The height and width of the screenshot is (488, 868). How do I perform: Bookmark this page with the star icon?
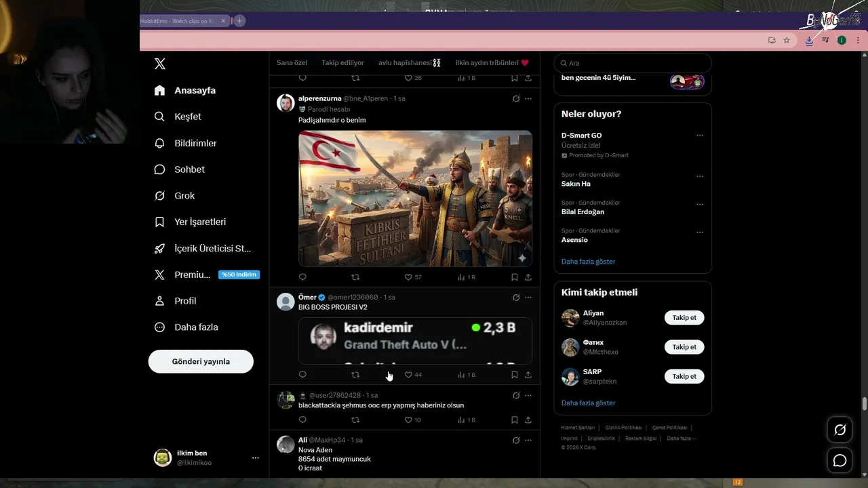point(787,40)
